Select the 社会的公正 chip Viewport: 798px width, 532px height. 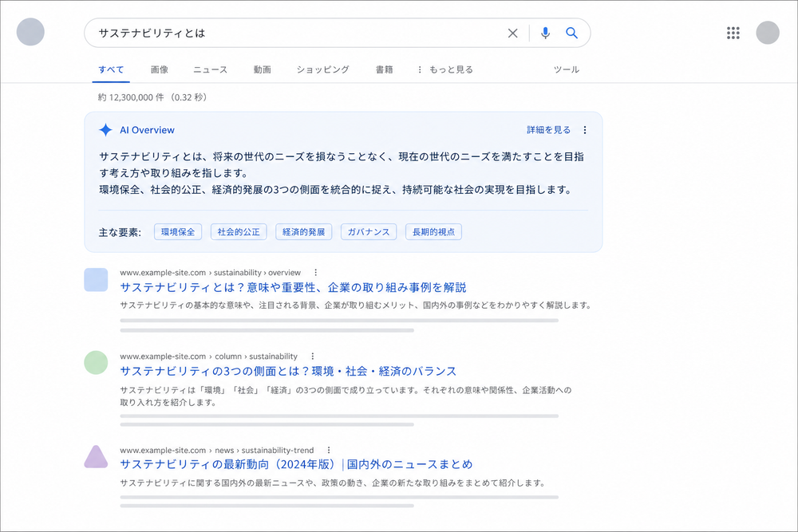[239, 232]
